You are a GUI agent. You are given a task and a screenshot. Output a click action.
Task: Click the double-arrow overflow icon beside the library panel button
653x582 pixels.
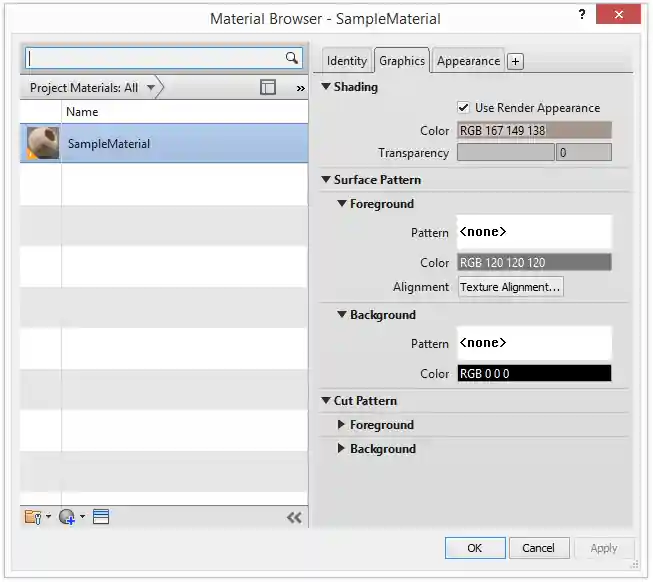coord(300,88)
